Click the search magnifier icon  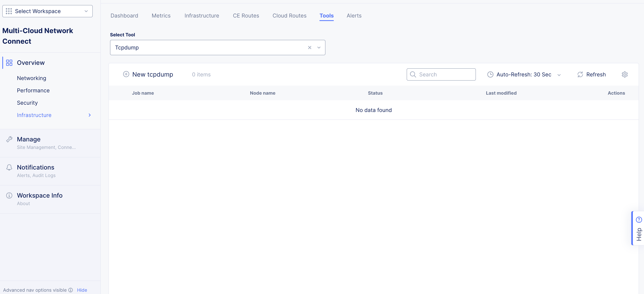[x=413, y=74]
